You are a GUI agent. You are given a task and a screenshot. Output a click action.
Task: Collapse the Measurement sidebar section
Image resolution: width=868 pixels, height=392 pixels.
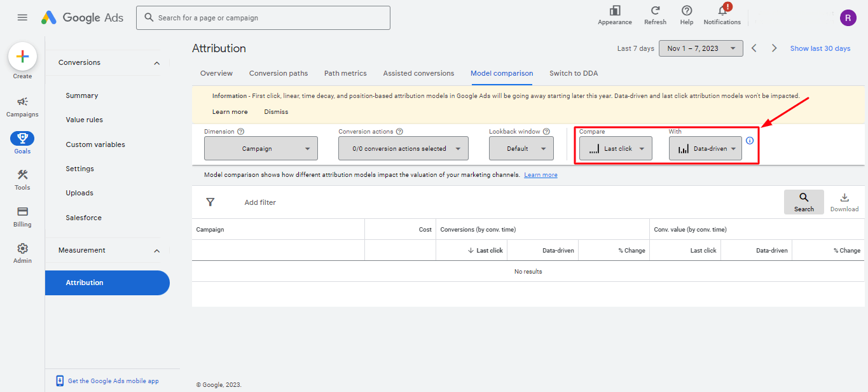tap(157, 251)
